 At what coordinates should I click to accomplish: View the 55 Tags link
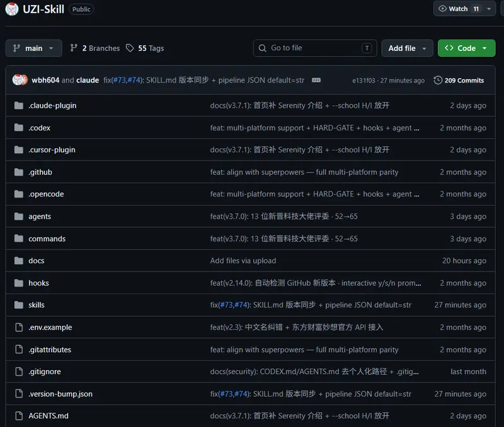145,48
